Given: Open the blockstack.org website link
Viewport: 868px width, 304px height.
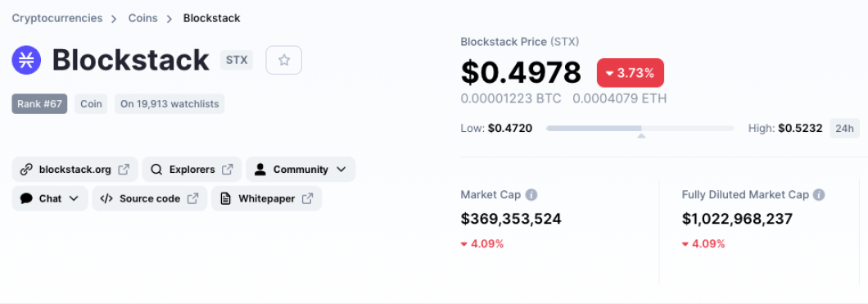Looking at the screenshot, I should pyautogui.click(x=75, y=170).
